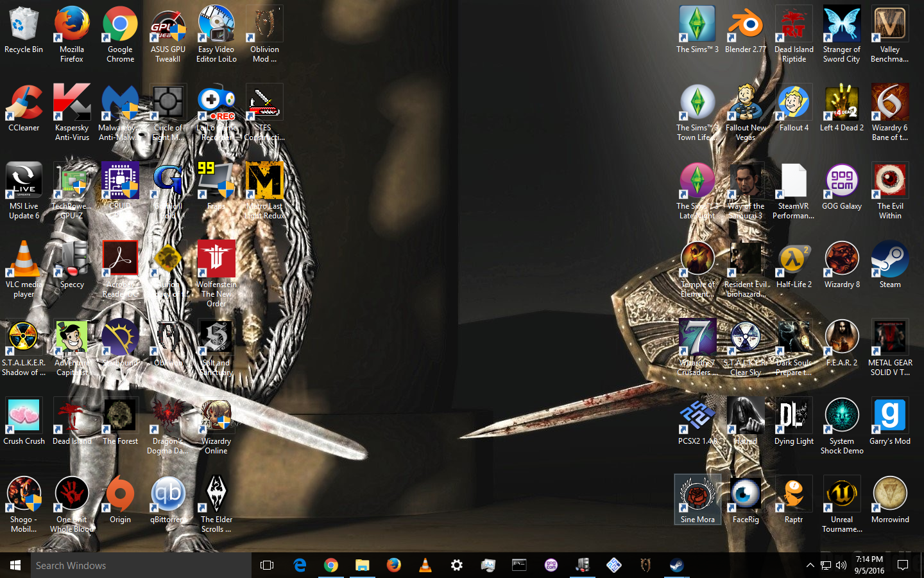
Task: Select the Stranger of Sword City icon
Action: pos(842,35)
